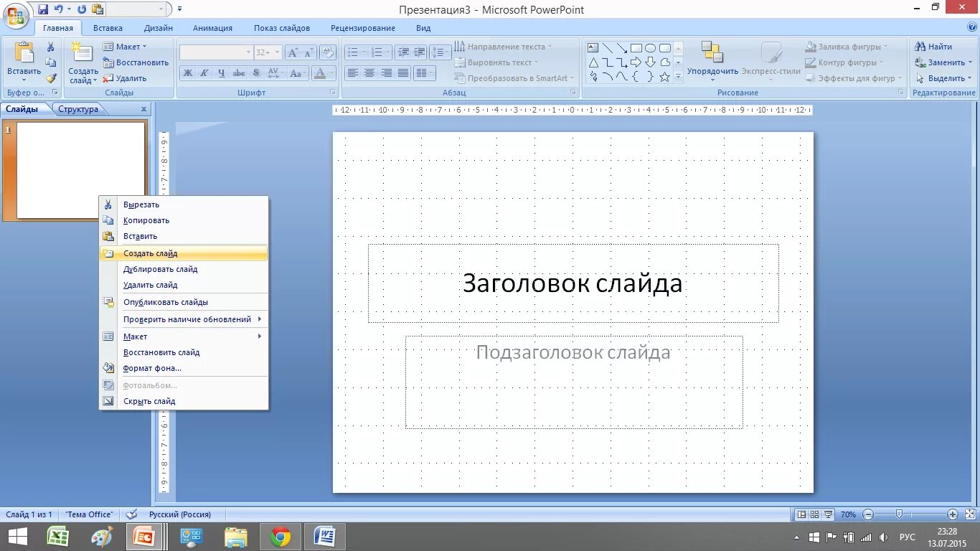Image resolution: width=980 pixels, height=551 pixels.
Task: Open line spacing dropdown
Action: click(x=440, y=52)
